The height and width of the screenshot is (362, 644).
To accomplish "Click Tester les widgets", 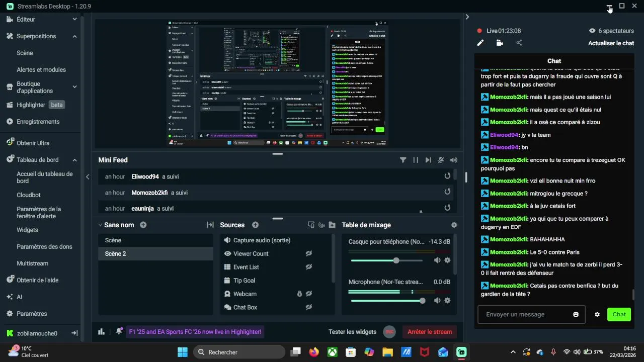I will [352, 331].
